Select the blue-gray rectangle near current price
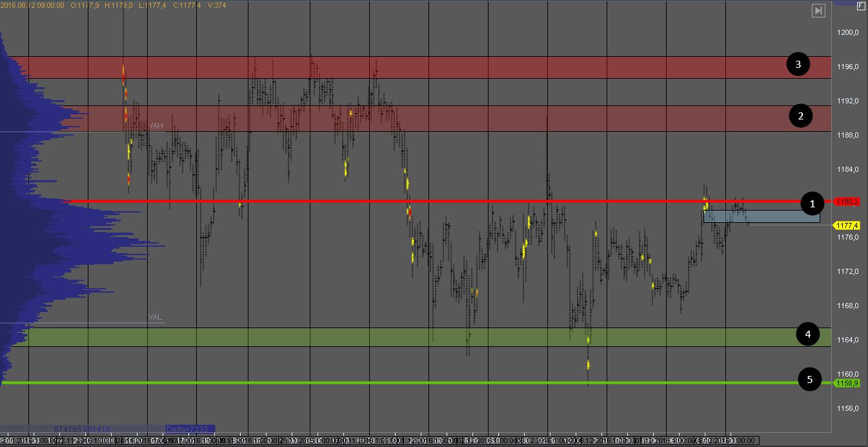The height and width of the screenshot is (447, 868). 762,216
